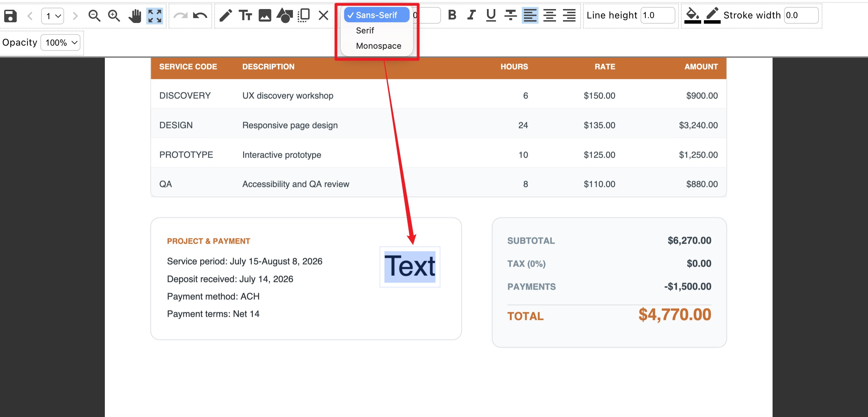The height and width of the screenshot is (417, 868).
Task: Click the Save floppy disk icon
Action: [x=10, y=16]
